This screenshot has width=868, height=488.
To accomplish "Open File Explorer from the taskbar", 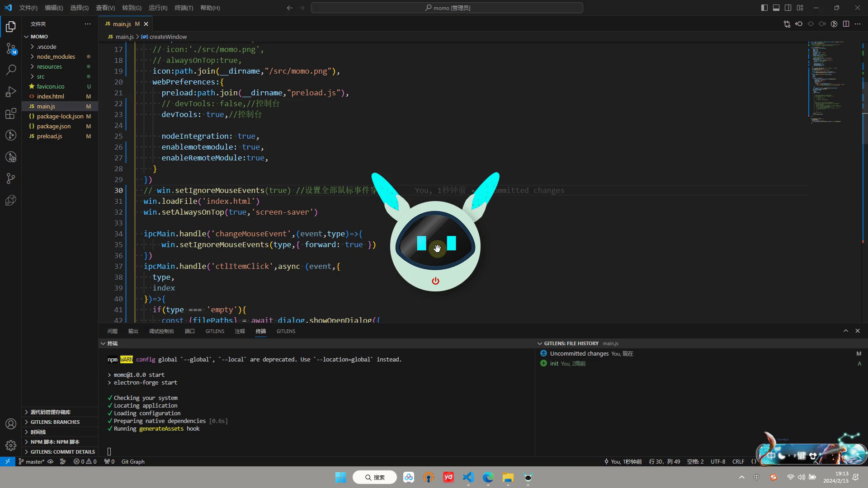I will coord(508,477).
